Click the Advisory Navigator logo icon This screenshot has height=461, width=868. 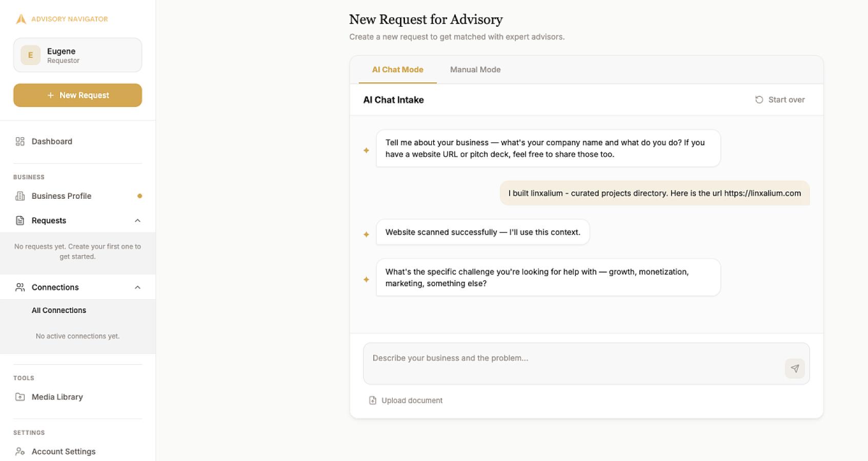coord(21,19)
